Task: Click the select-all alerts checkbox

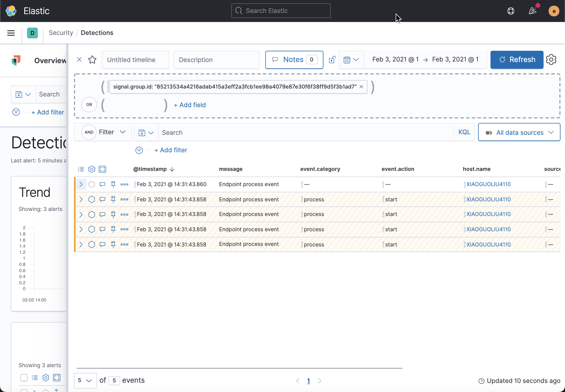Action: click(x=24, y=378)
